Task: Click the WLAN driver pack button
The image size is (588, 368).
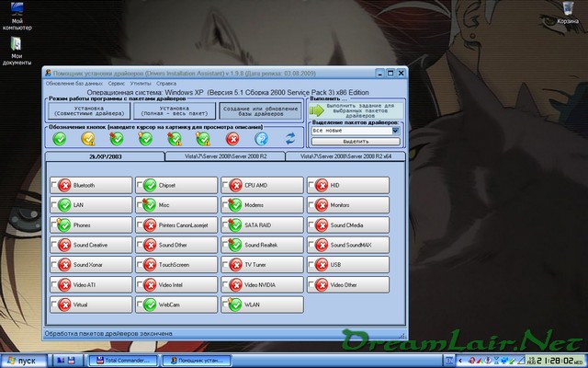Action: click(260, 305)
